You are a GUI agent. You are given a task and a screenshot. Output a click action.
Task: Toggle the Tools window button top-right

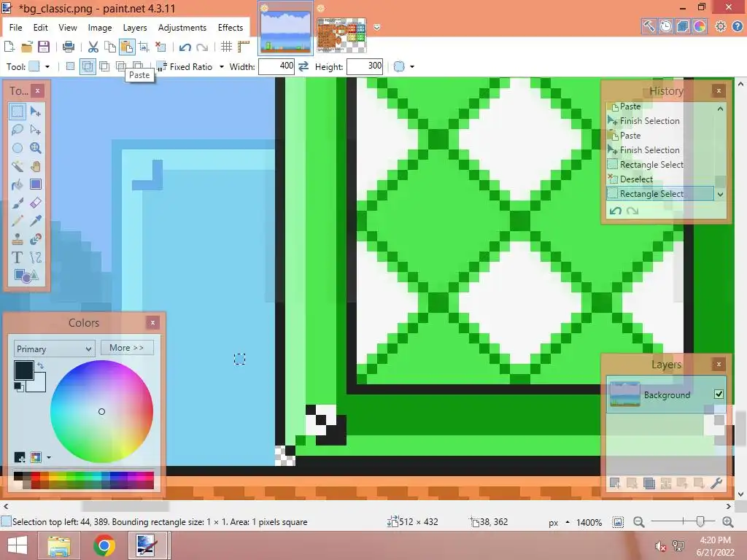point(649,26)
